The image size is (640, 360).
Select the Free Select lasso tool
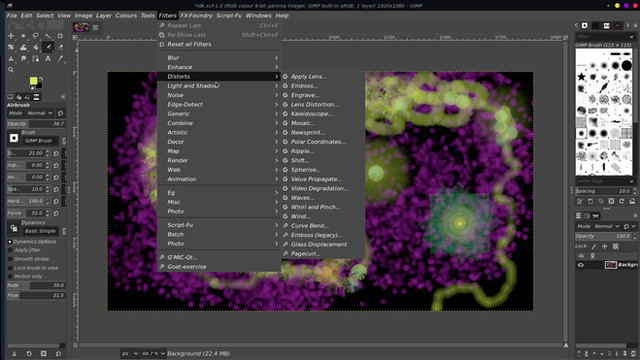coord(36,36)
